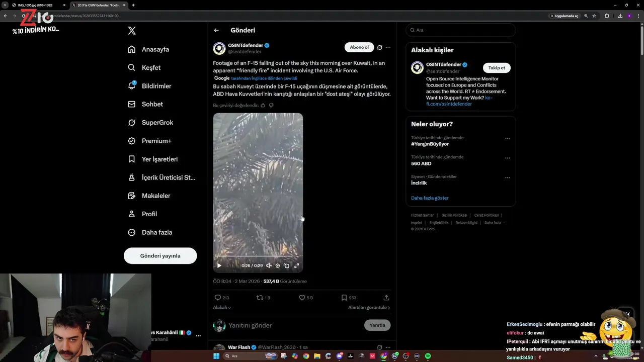This screenshot has height=362, width=644.
Task: Click the Yanıtla button
Action: click(x=377, y=325)
